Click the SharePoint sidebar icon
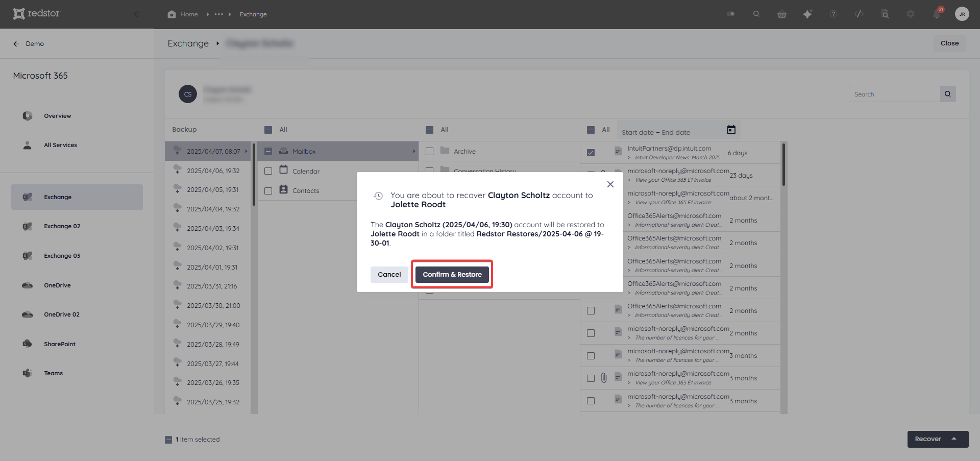The width and height of the screenshot is (980, 461). [27, 344]
